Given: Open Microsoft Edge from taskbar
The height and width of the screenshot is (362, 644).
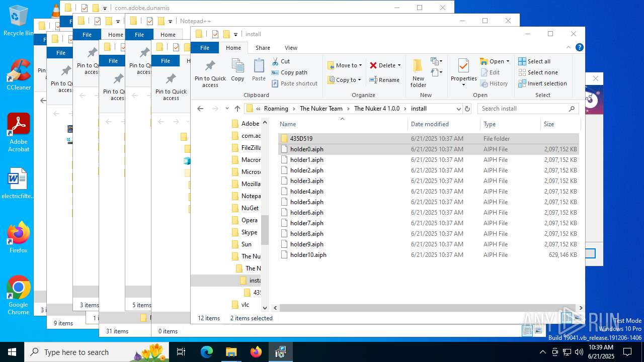Looking at the screenshot, I should [x=207, y=352].
